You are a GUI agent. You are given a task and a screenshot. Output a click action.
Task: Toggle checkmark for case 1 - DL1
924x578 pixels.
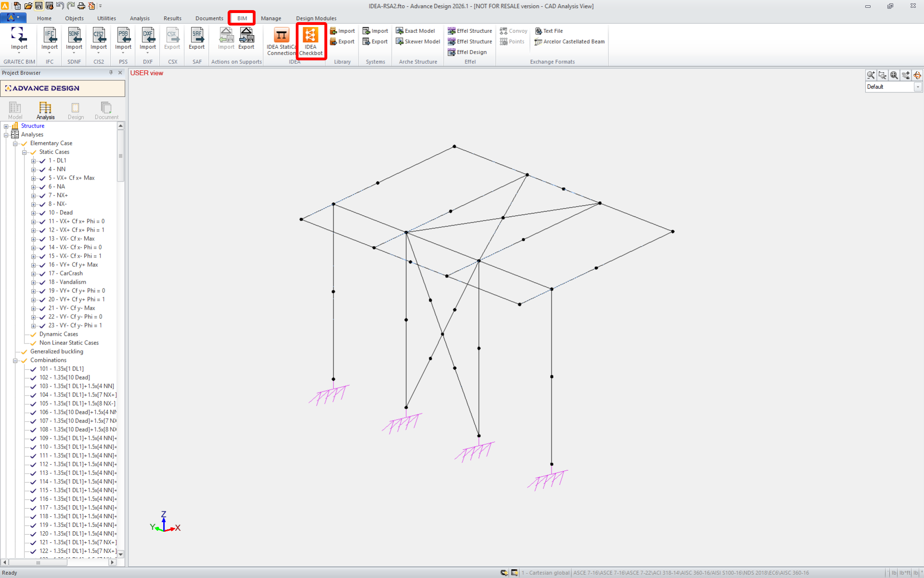[x=42, y=161]
